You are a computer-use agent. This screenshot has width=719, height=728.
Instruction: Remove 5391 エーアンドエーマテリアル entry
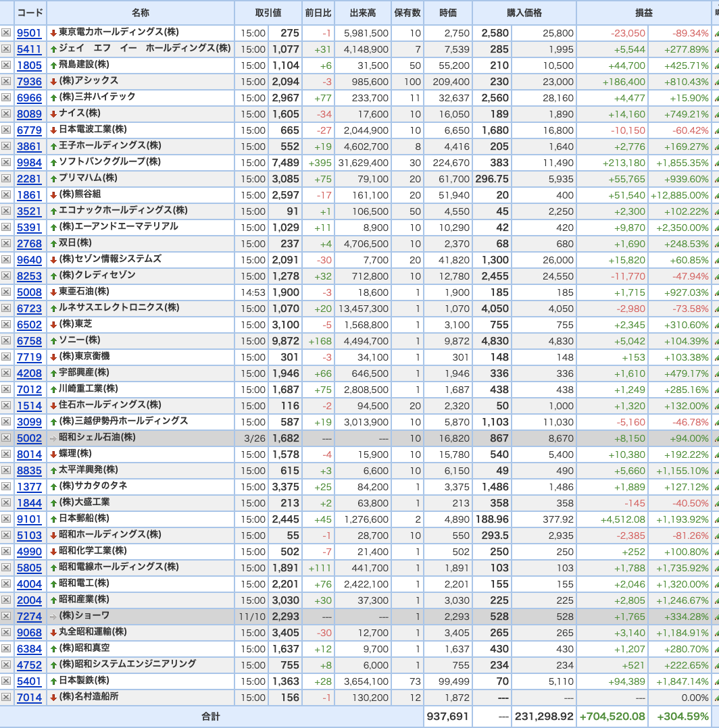5,227
